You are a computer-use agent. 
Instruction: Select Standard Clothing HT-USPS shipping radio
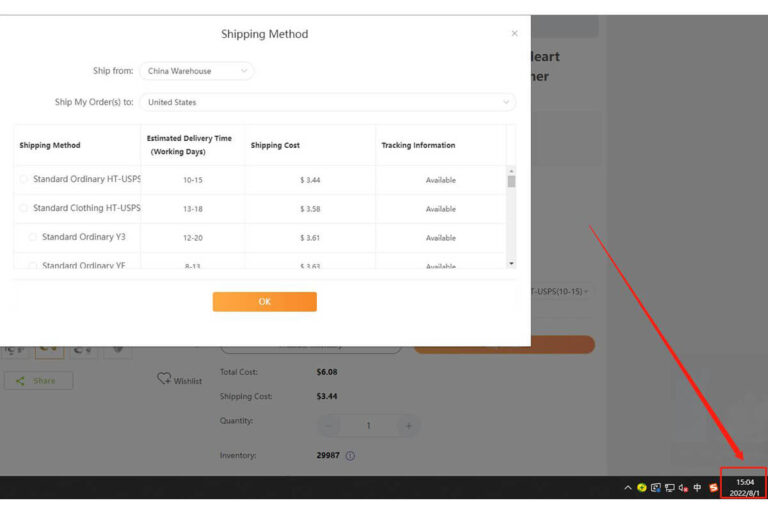coord(24,209)
